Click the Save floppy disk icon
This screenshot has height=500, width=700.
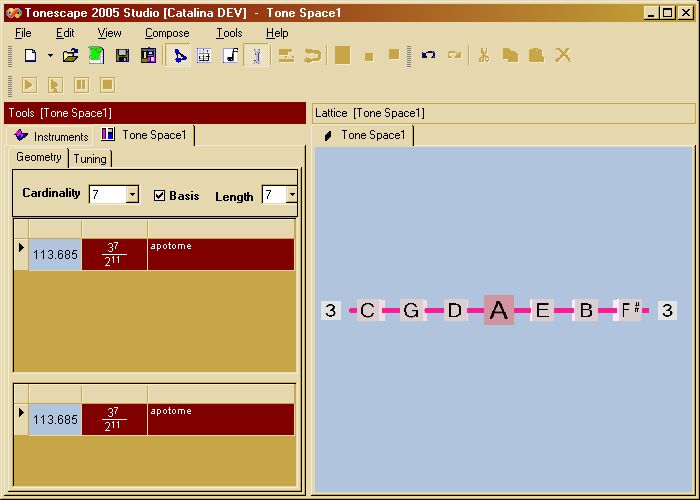tap(122, 56)
